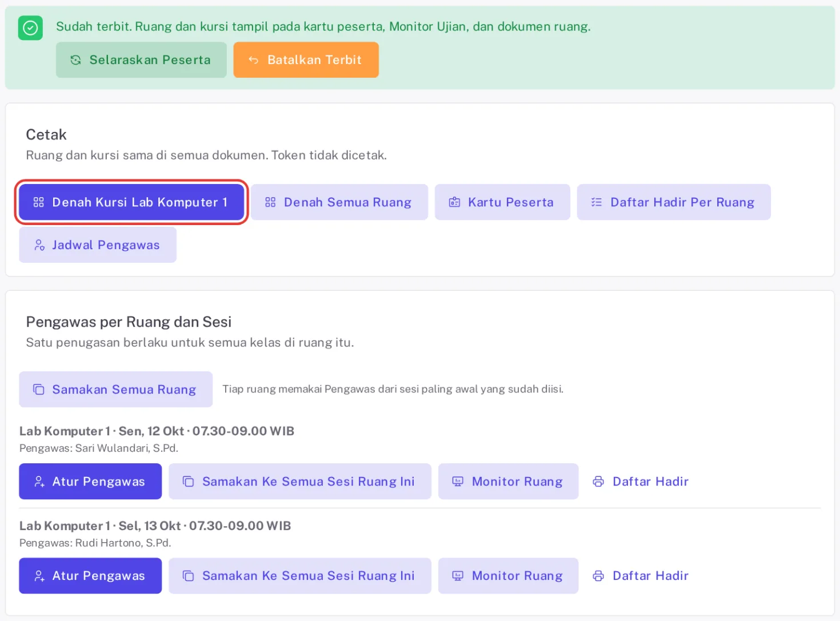Open Daftar Hadir for Sen, 12 Okt

pyautogui.click(x=640, y=482)
